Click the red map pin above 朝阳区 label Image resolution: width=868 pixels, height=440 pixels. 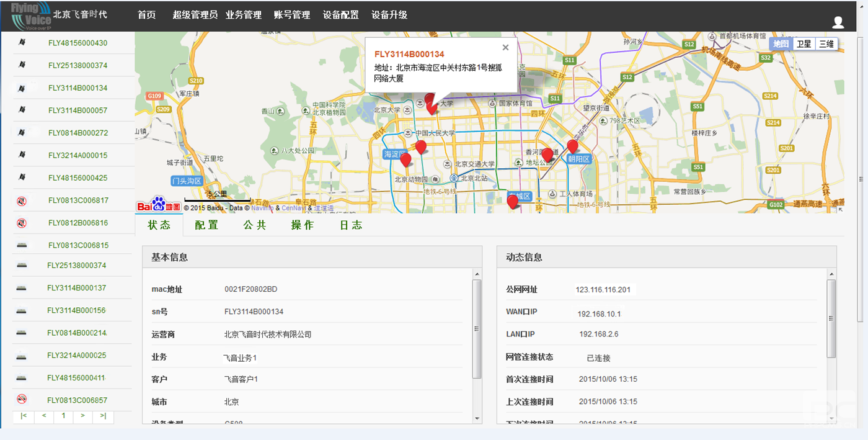pyautogui.click(x=572, y=146)
